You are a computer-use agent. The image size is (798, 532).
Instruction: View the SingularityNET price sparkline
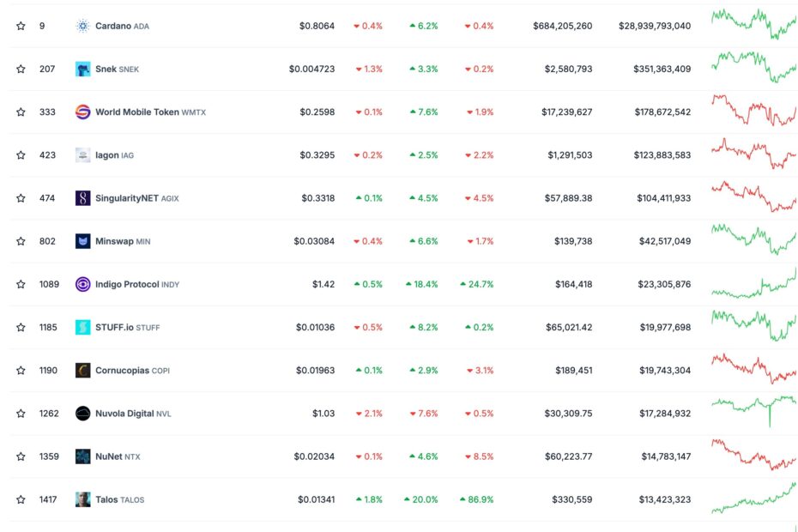click(754, 196)
